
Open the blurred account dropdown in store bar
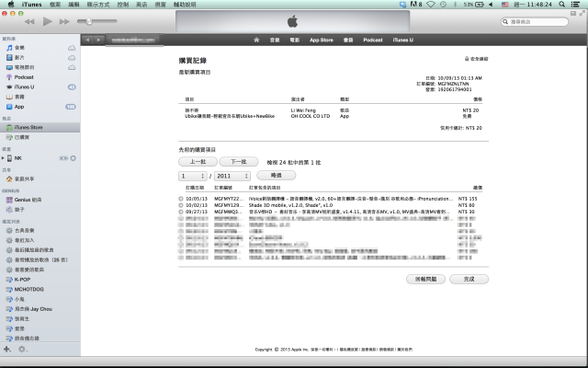(x=134, y=40)
